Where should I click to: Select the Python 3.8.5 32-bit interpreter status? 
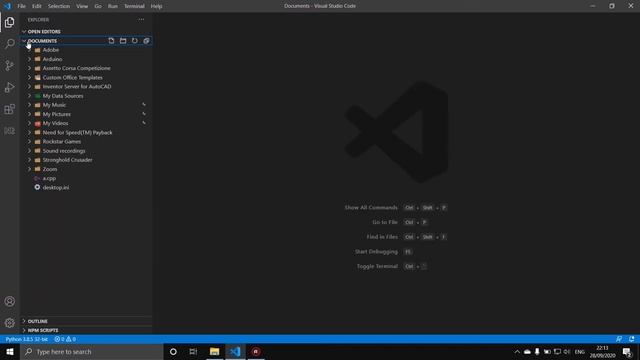point(27,339)
